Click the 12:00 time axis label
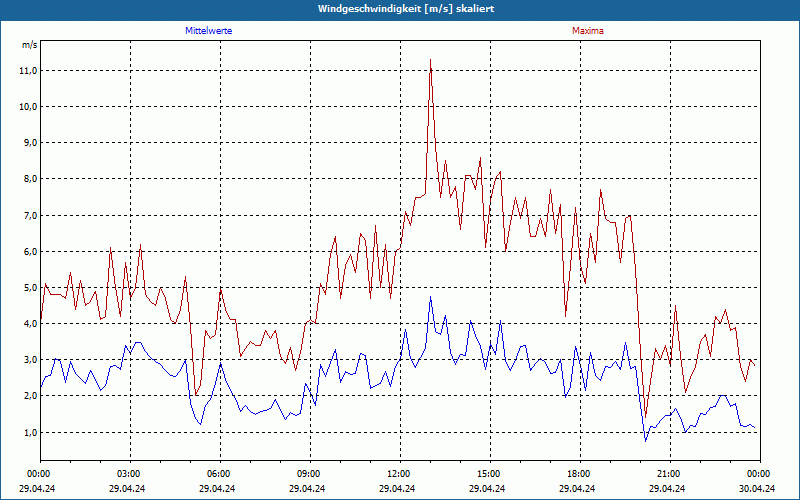 [397, 474]
